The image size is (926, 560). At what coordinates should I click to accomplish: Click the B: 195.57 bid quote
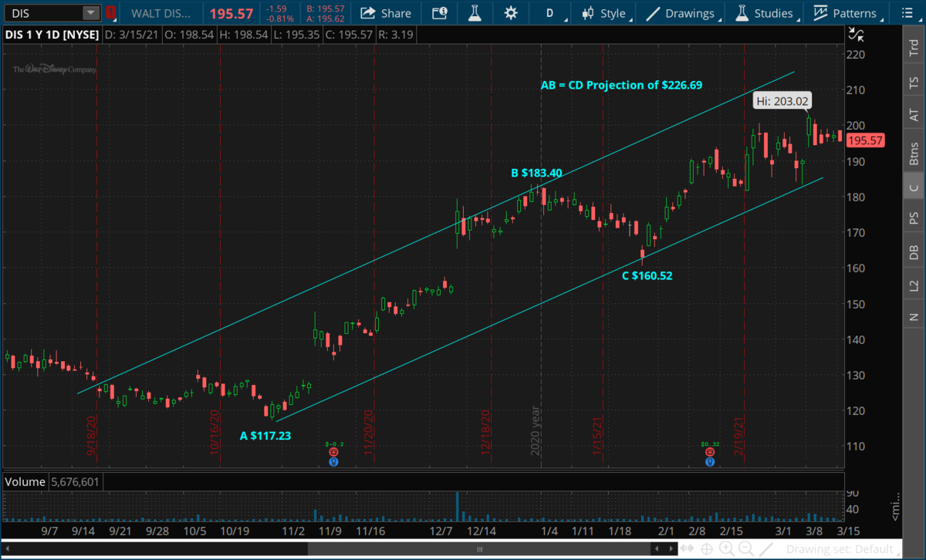[x=324, y=8]
